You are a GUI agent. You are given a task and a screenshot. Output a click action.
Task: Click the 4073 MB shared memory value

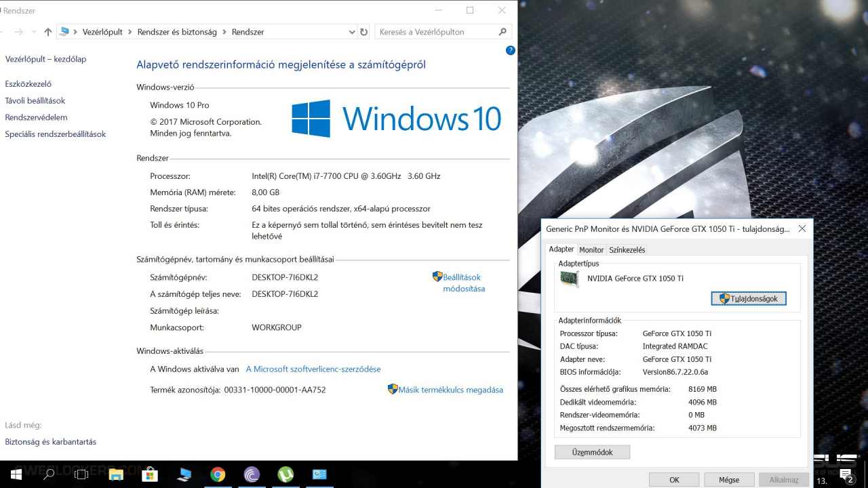[702, 428]
